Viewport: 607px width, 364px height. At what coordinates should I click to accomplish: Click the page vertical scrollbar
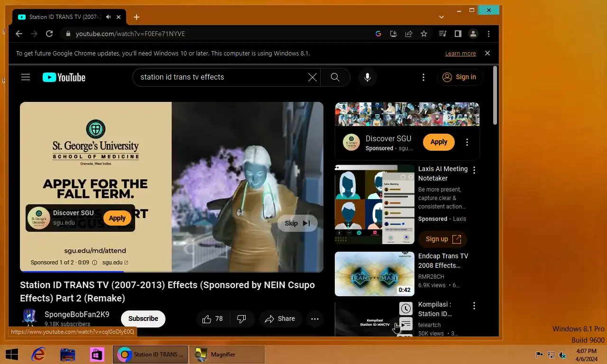coord(495,95)
